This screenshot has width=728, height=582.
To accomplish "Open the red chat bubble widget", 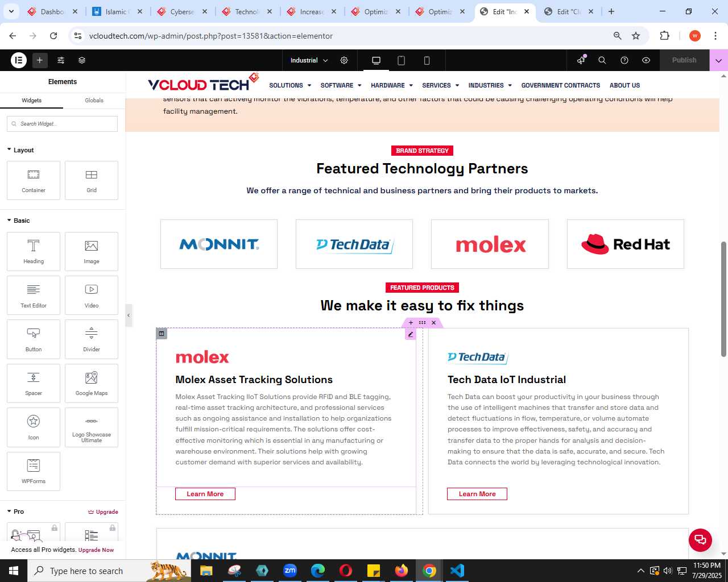I will click(x=700, y=540).
